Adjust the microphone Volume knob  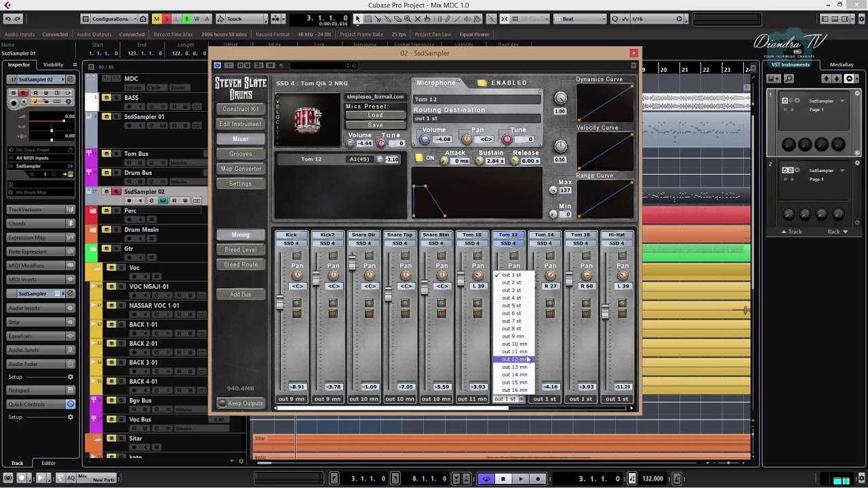[425, 140]
